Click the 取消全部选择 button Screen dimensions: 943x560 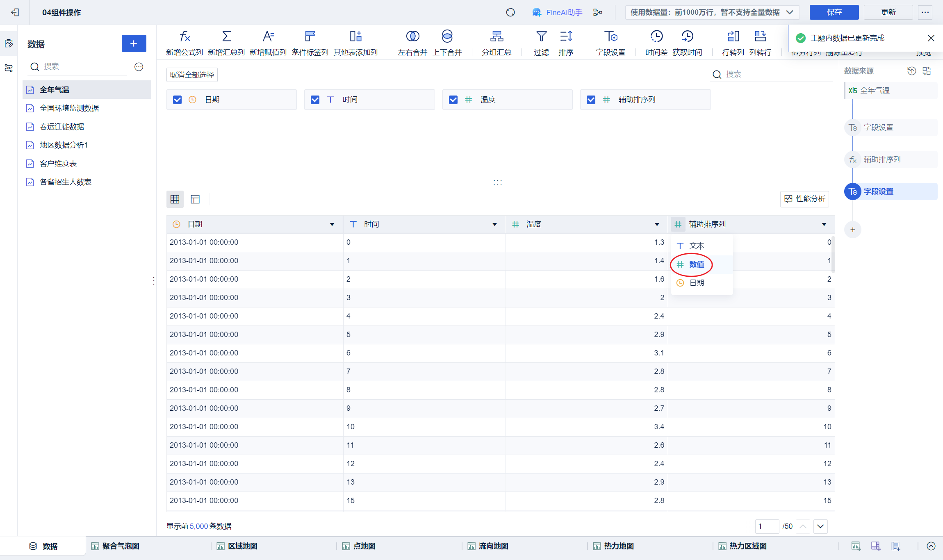click(x=192, y=75)
